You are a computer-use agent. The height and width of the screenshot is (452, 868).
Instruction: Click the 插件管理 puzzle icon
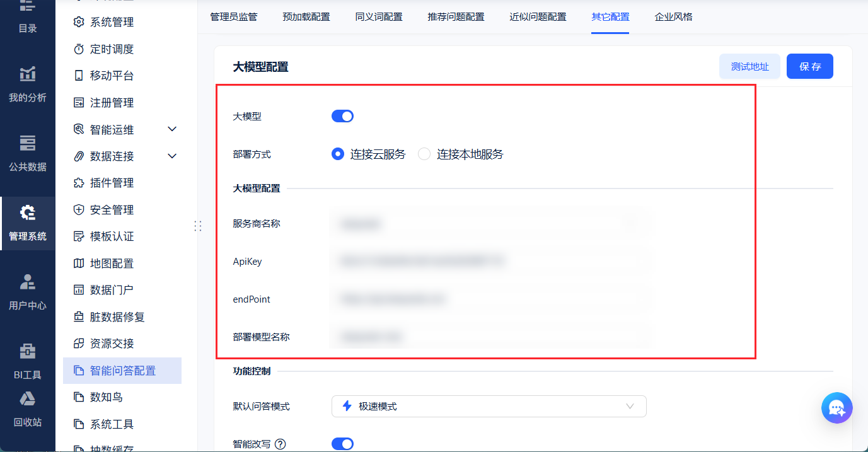79,183
